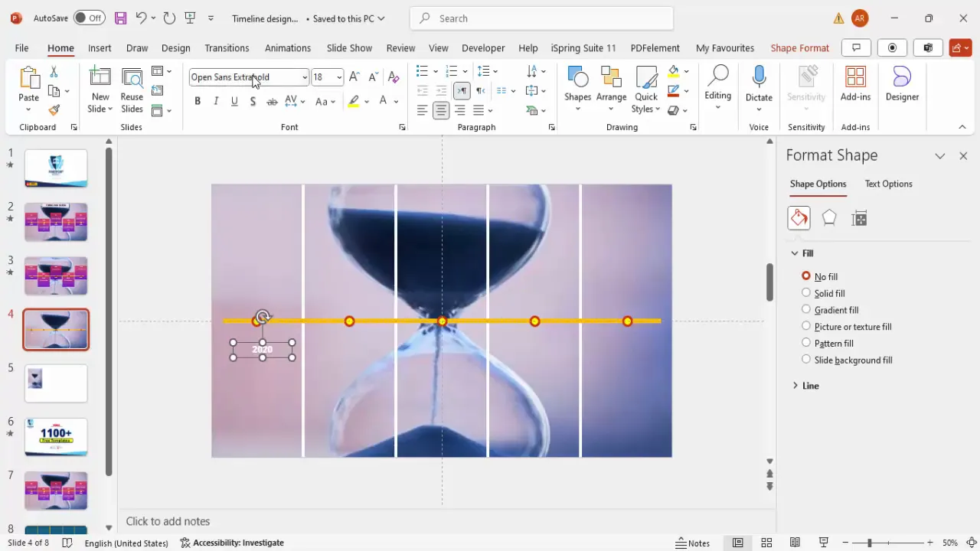This screenshot has height=551, width=980.
Task: Open the File menu
Action: pyautogui.click(x=21, y=47)
